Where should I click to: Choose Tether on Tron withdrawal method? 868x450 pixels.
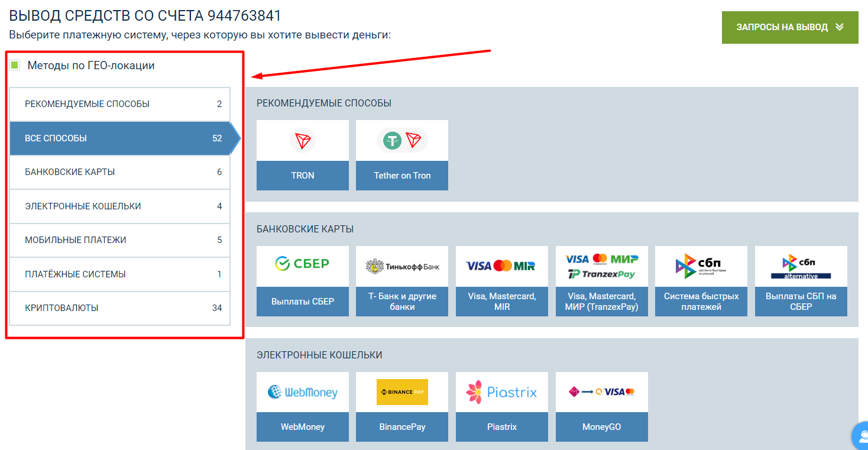coord(402,141)
